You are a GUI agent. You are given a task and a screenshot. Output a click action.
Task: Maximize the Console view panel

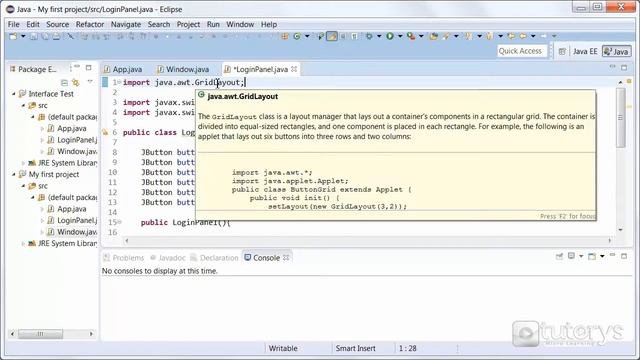coord(624,256)
